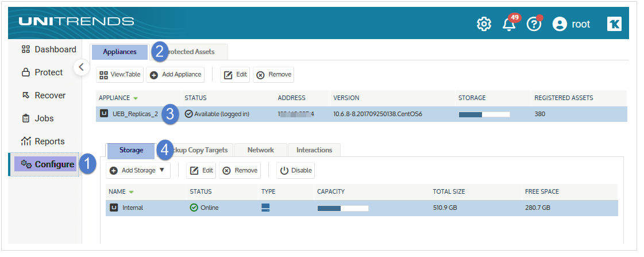Click the capacity bar for Internal storage

(x=343, y=208)
